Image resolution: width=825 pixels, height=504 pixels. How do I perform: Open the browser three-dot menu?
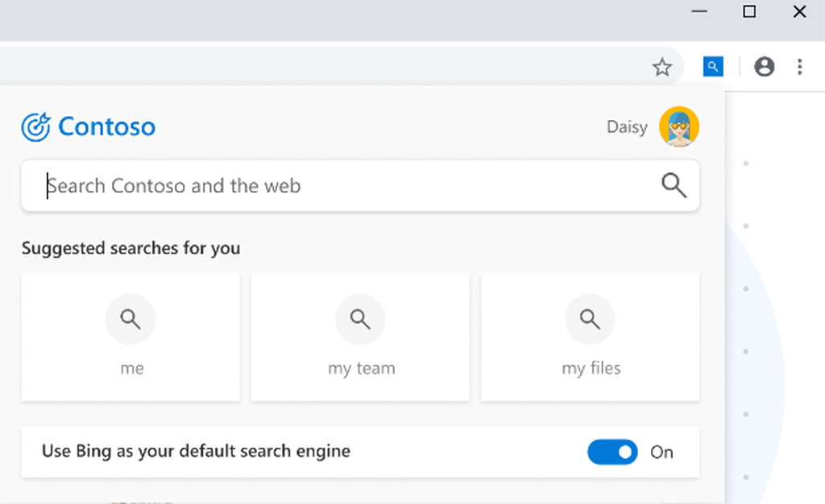800,67
